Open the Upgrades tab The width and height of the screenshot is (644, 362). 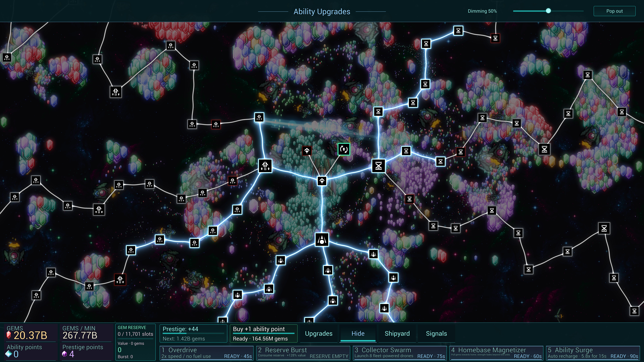[x=319, y=334]
